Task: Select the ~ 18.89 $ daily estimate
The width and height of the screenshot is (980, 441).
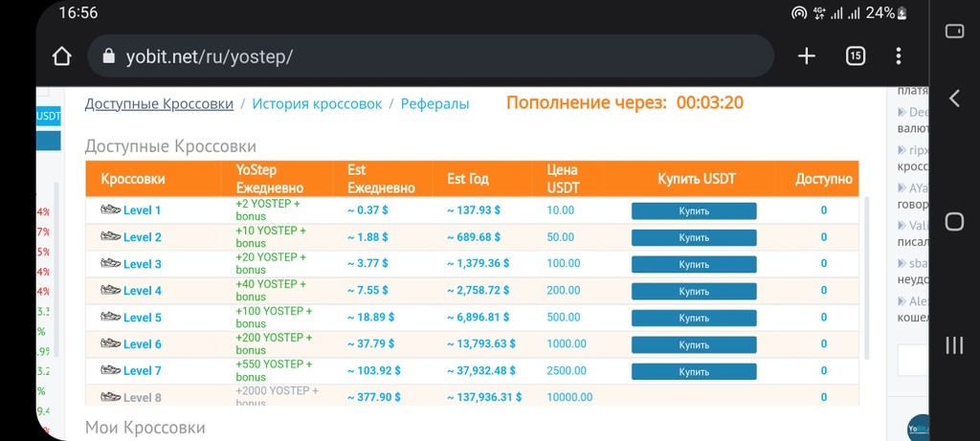Action: (370, 318)
